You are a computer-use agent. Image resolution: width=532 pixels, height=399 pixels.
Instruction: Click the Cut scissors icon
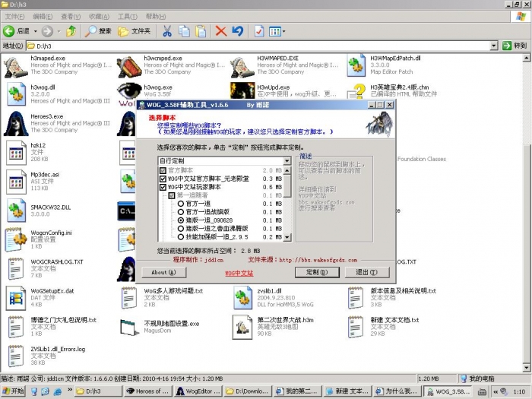pos(167,31)
